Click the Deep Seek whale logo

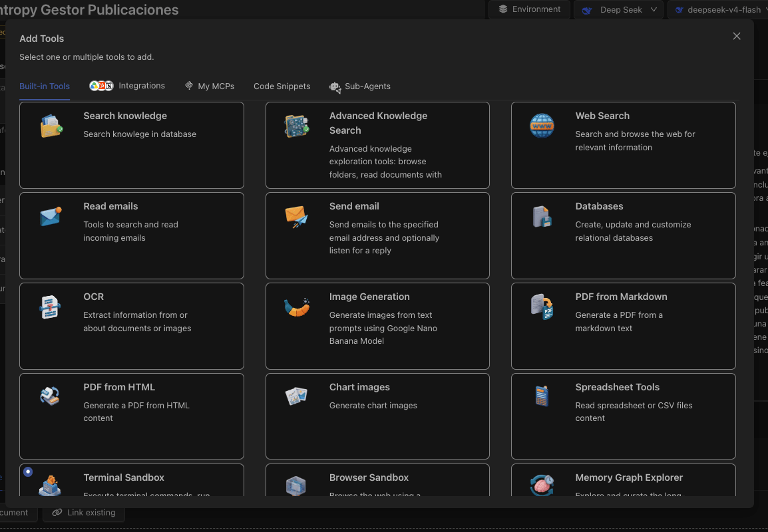pyautogui.click(x=587, y=10)
